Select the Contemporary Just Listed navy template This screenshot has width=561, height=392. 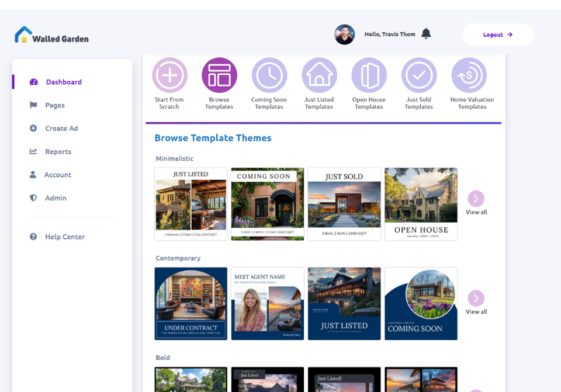[x=344, y=303]
